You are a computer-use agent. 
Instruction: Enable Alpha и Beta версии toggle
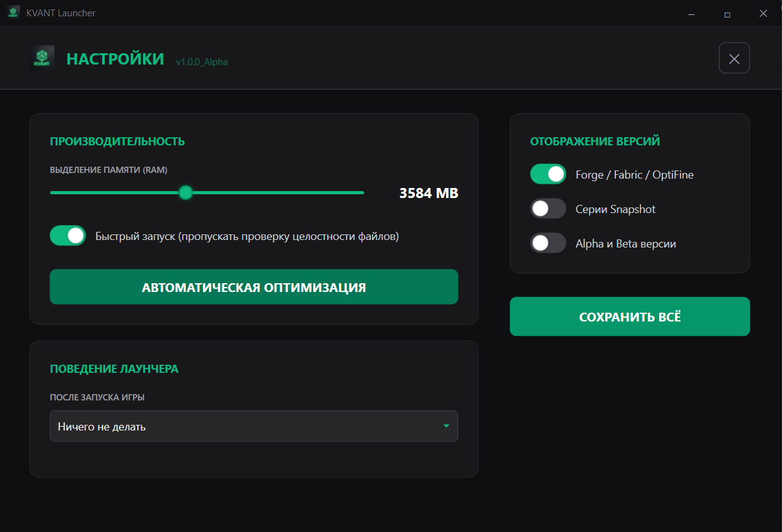(548, 243)
